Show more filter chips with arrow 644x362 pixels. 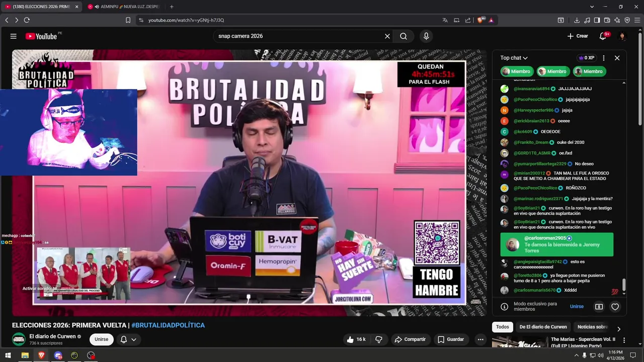point(619,329)
